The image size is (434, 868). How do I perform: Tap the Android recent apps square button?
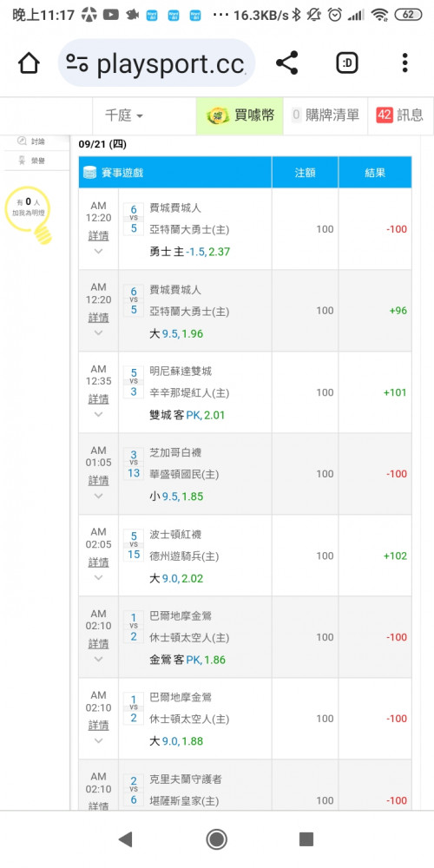306,839
